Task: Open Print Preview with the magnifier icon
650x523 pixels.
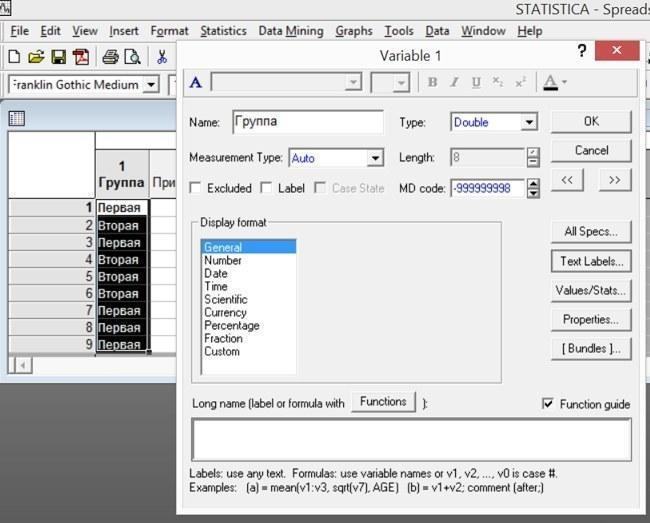Action: click(x=132, y=57)
